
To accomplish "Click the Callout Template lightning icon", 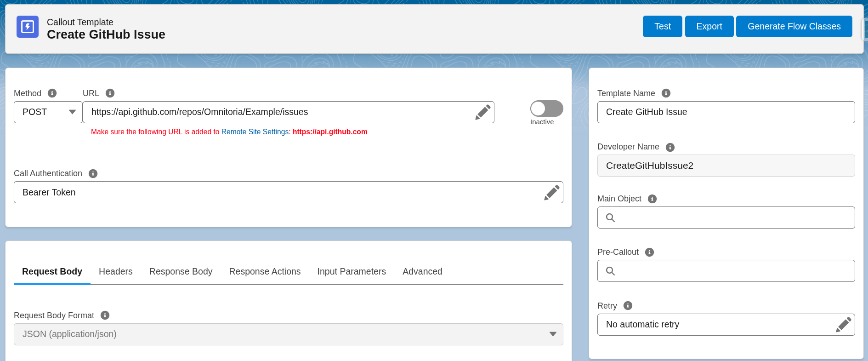I will pyautogui.click(x=28, y=27).
